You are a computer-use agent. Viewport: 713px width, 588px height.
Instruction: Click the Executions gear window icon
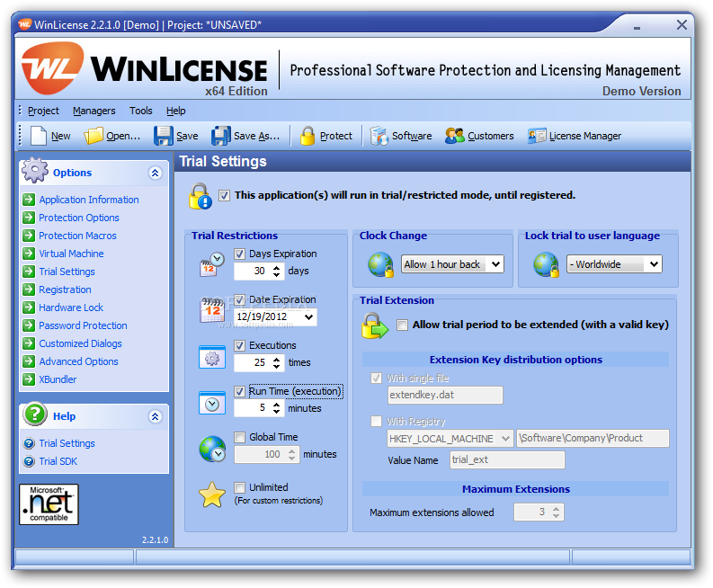(212, 357)
